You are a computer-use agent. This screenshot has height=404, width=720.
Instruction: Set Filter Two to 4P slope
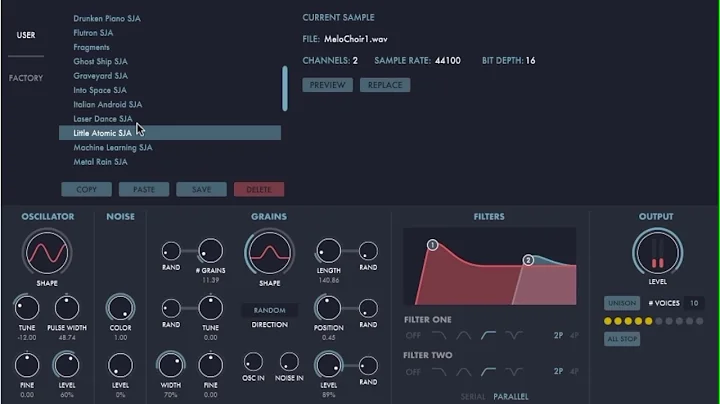[574, 371]
